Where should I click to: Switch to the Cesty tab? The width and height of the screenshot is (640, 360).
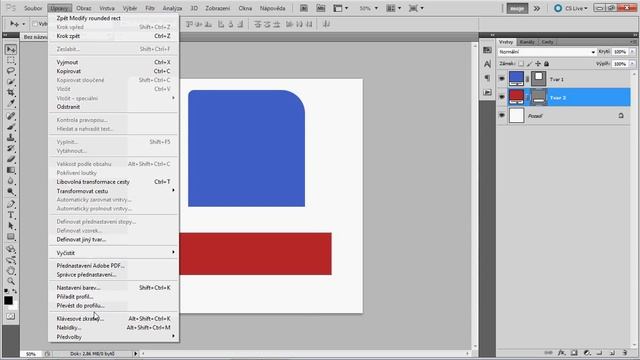coord(548,42)
